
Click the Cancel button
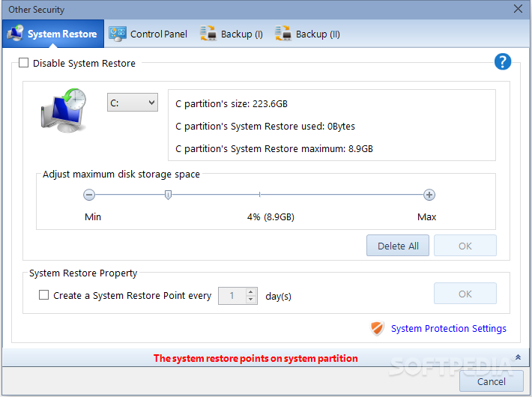[492, 381]
